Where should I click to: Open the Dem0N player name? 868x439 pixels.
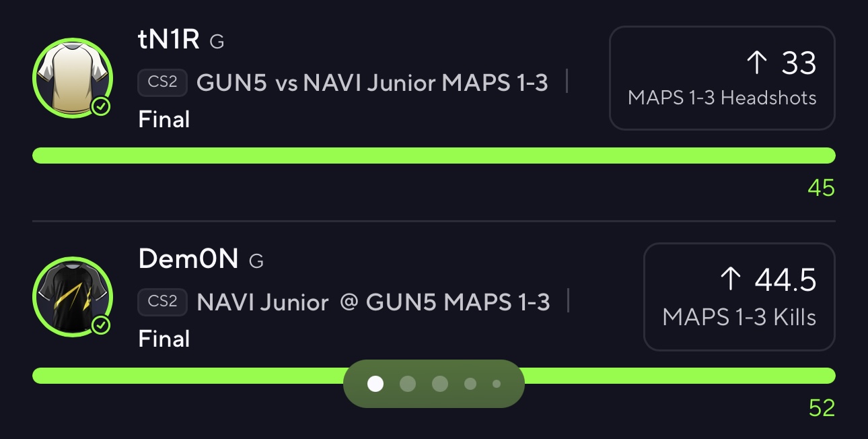188,259
